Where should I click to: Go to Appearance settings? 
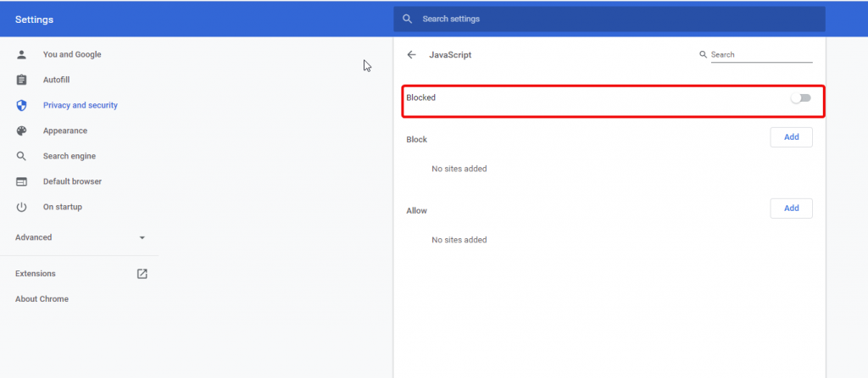pyautogui.click(x=65, y=131)
